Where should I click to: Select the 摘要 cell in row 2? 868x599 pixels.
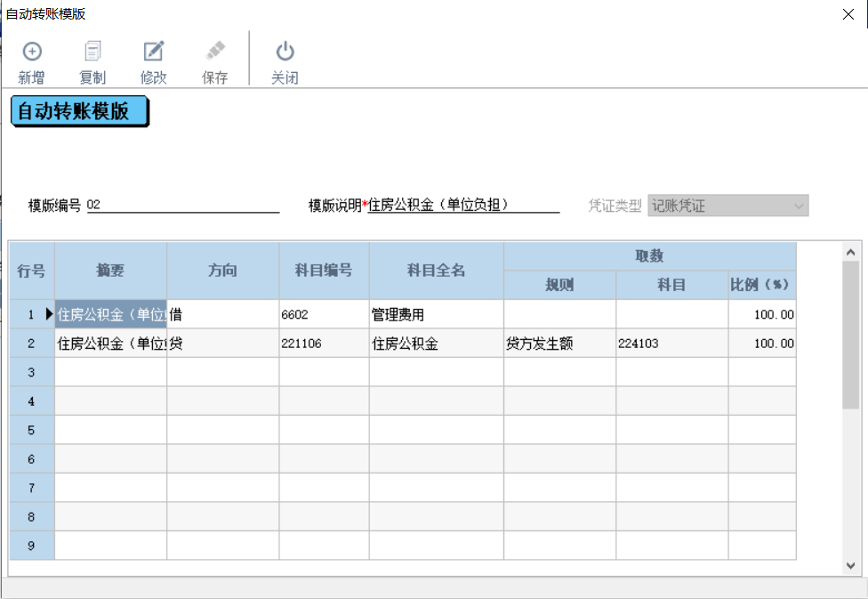coord(110,344)
